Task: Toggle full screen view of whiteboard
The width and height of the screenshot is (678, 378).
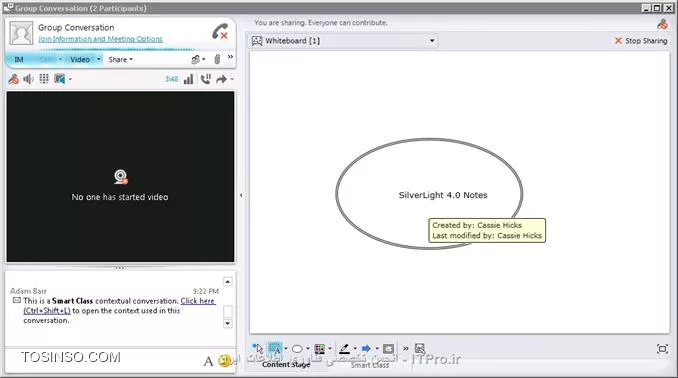Action: 662,349
